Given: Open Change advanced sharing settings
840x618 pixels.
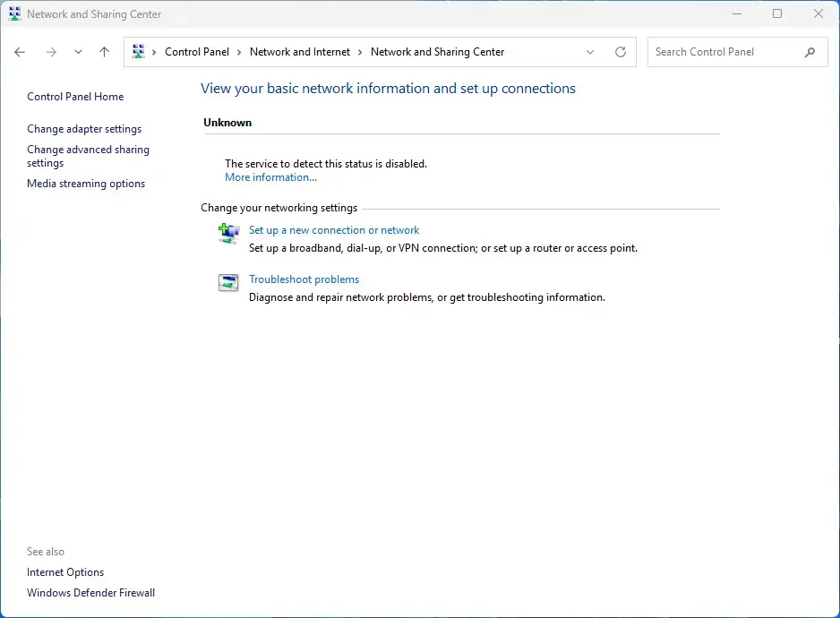Looking at the screenshot, I should pyautogui.click(x=88, y=156).
